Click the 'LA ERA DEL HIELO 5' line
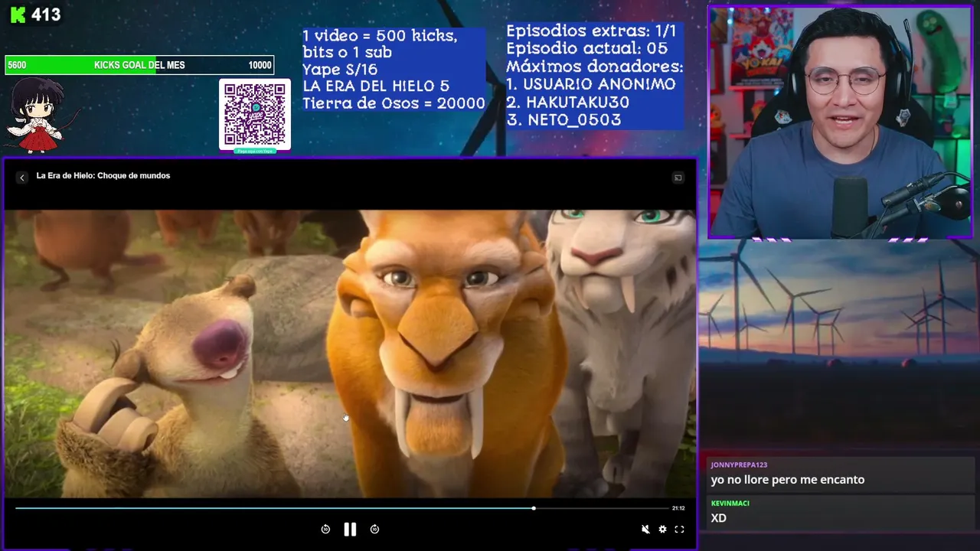The image size is (980, 551). (x=376, y=86)
